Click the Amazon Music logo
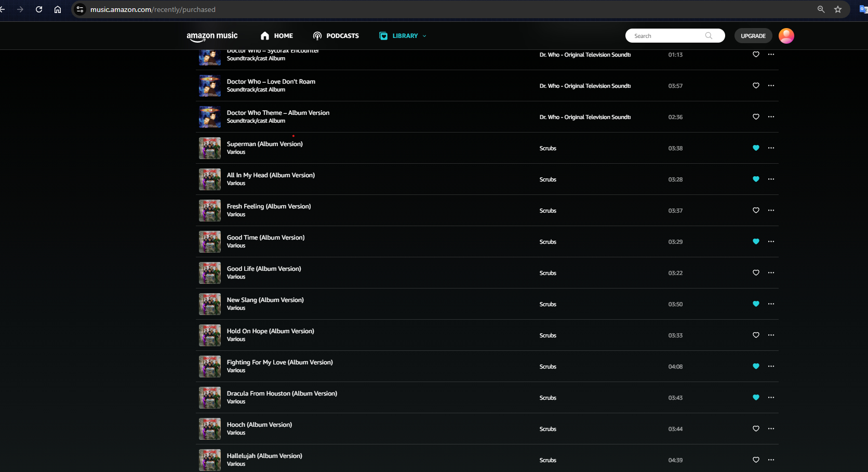The image size is (868, 472). [212, 36]
